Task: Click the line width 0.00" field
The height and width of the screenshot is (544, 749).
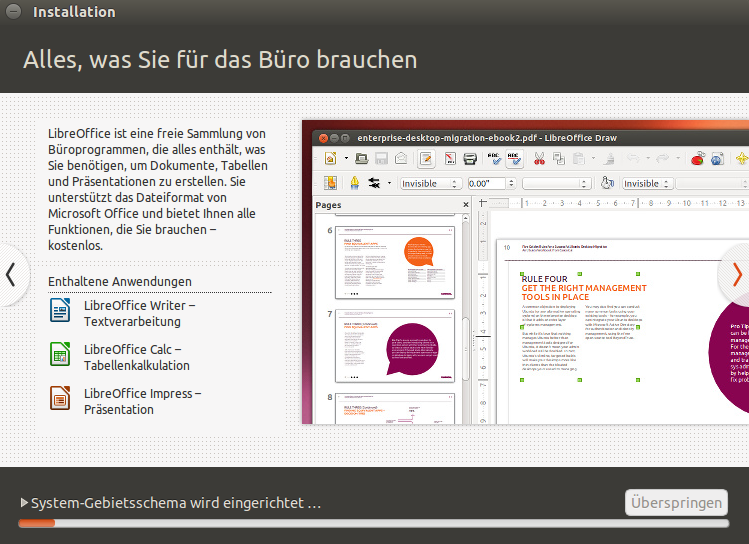Action: [486, 183]
